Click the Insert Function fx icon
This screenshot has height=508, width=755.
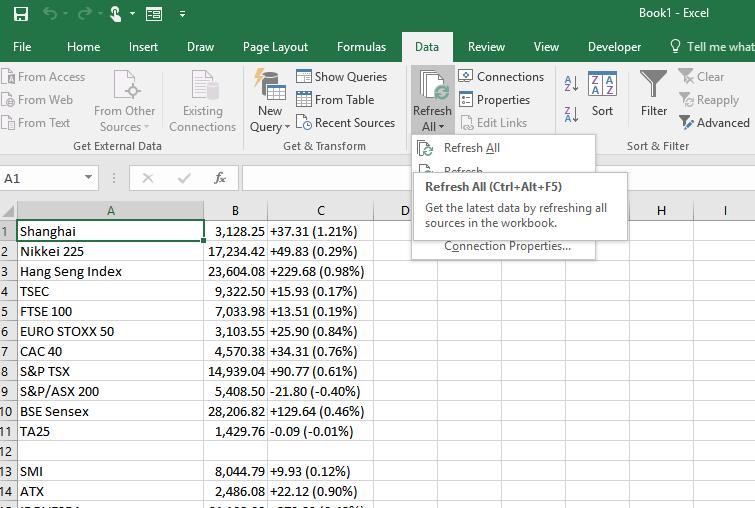tap(220, 178)
